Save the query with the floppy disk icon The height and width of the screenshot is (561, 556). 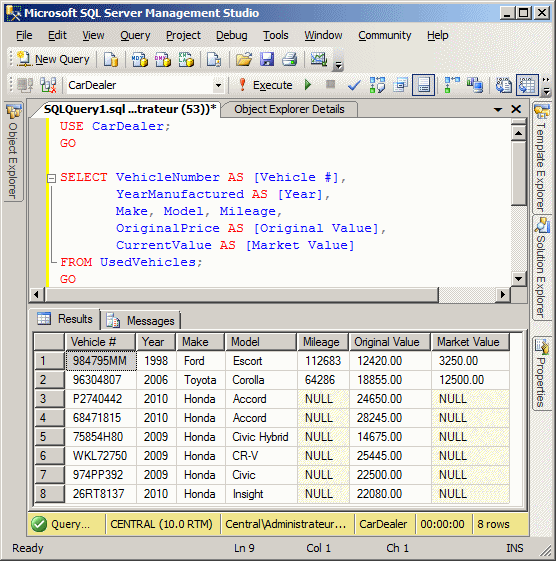pyautogui.click(x=267, y=59)
